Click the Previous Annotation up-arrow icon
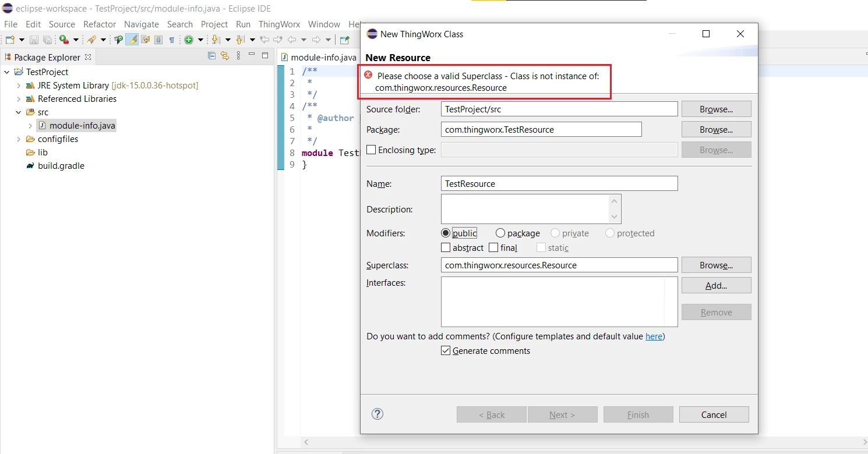 tap(239, 40)
